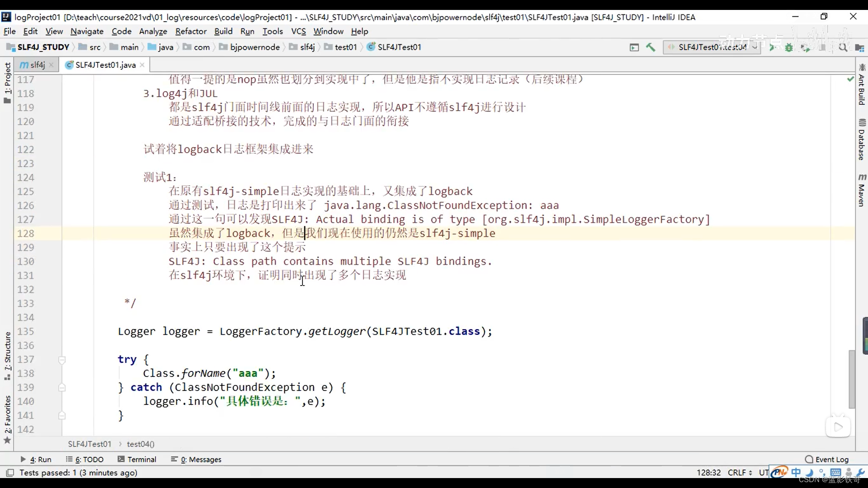Image resolution: width=868 pixels, height=488 pixels.
Task: Click line number 135 in the gutter
Action: 26,332
